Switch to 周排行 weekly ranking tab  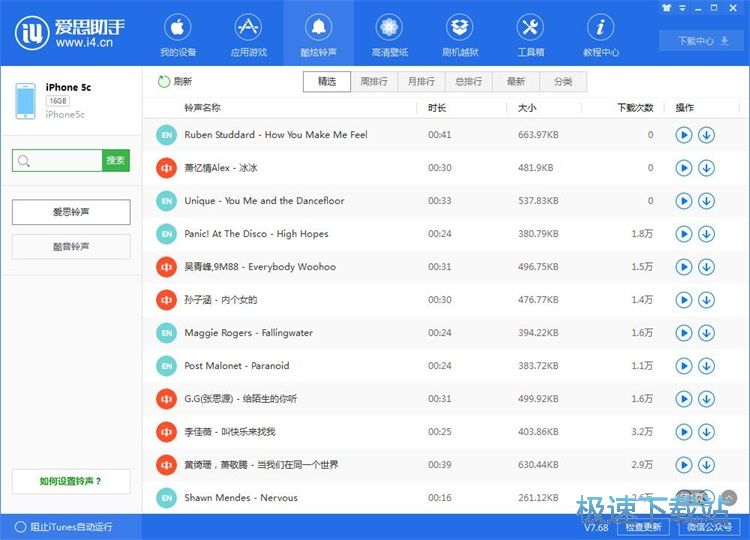pyautogui.click(x=374, y=82)
